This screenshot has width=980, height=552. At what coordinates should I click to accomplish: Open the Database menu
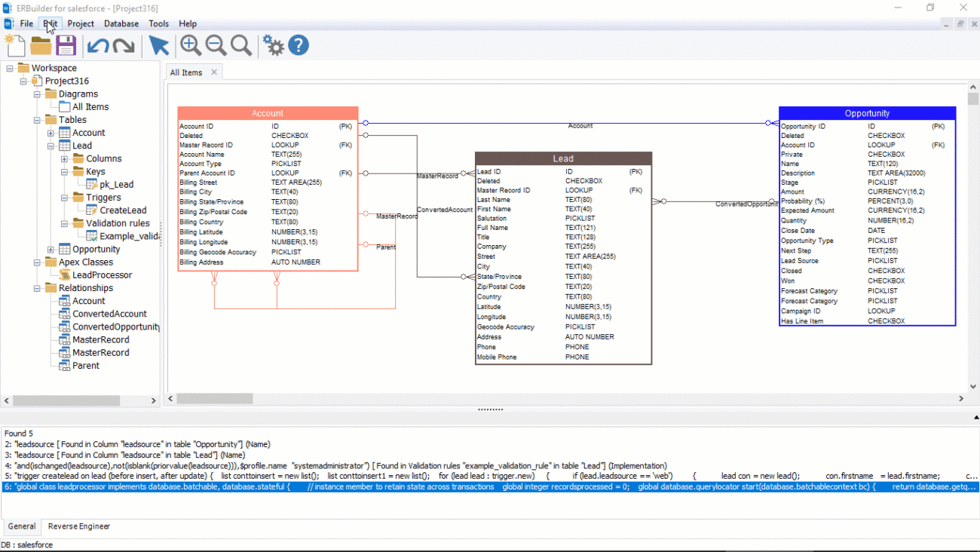point(121,23)
